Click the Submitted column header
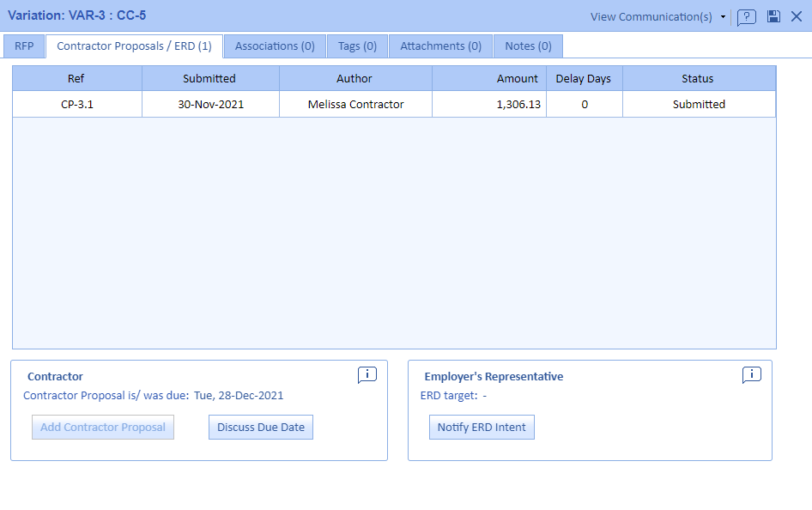 tap(209, 79)
